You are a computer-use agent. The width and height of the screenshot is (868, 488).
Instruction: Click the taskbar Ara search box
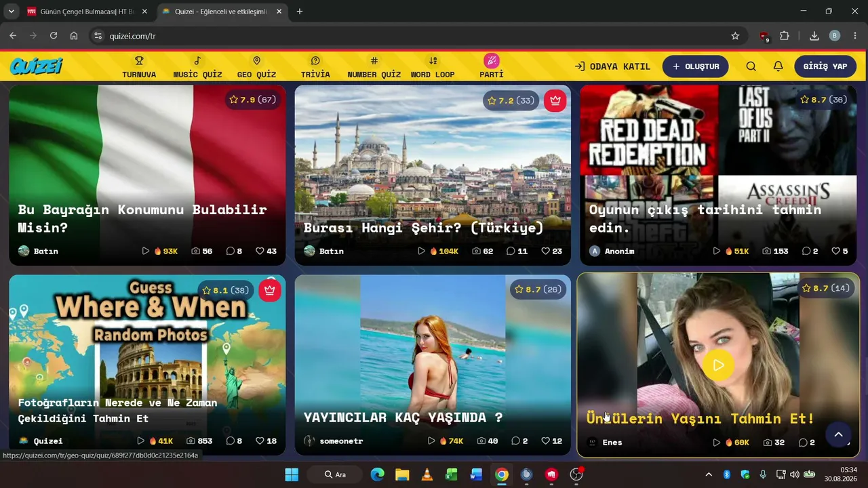click(x=334, y=474)
